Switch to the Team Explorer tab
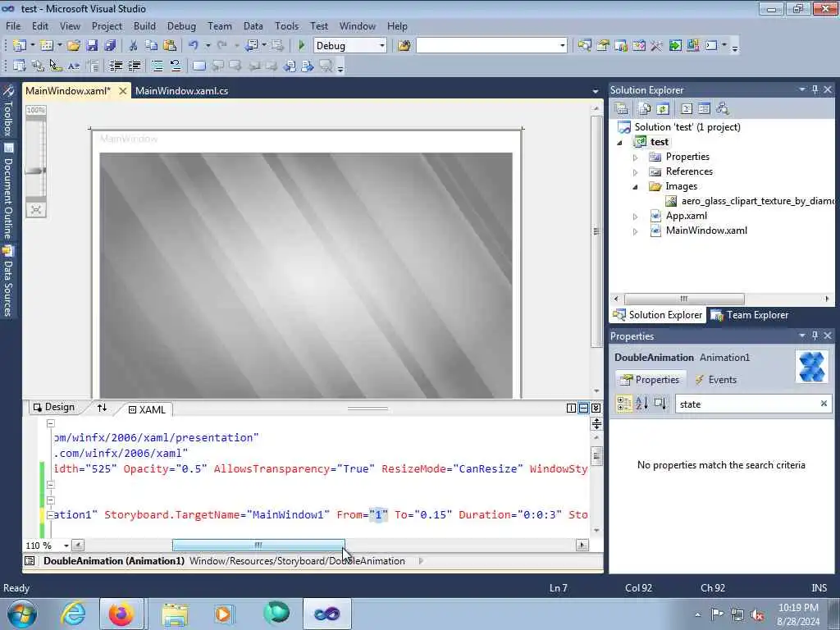 tap(750, 315)
